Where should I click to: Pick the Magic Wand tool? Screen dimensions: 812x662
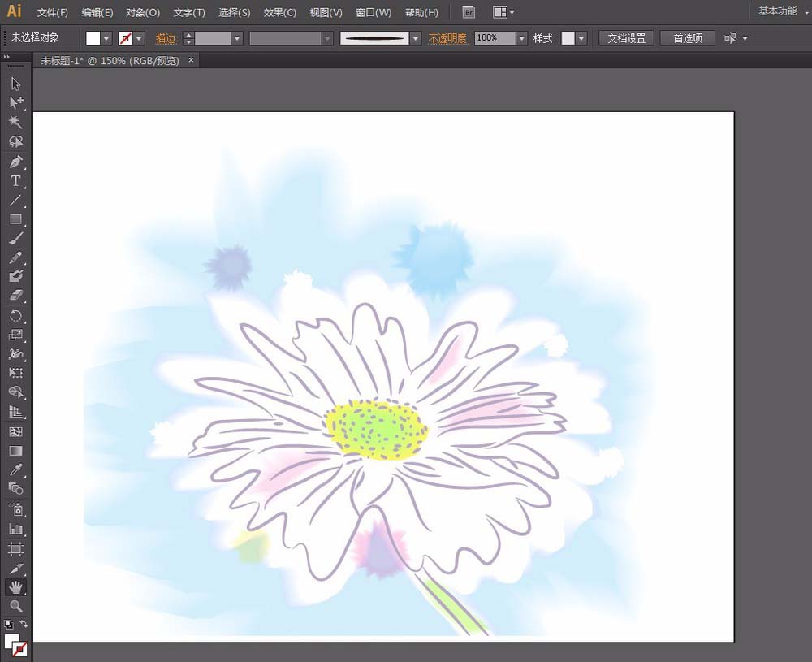15,123
